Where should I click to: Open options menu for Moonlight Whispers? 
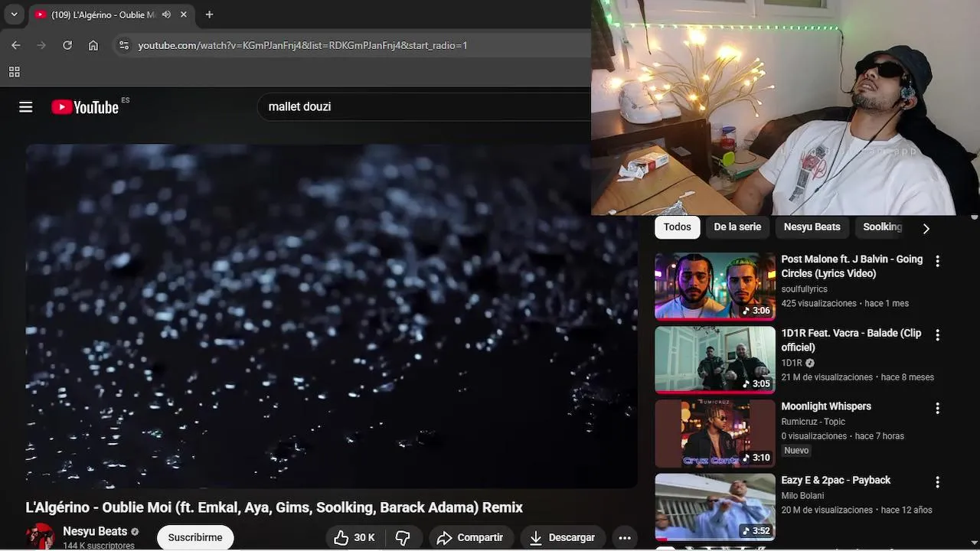[x=937, y=409]
